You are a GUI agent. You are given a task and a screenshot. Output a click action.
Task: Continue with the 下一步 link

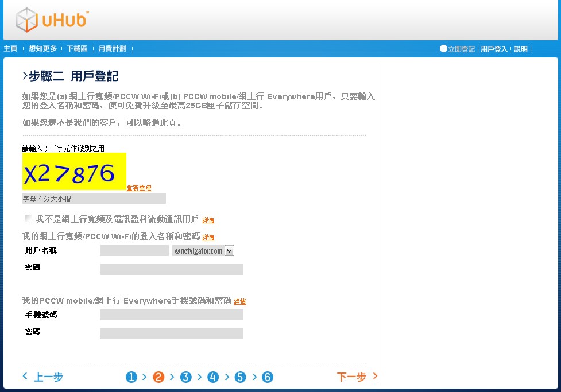pyautogui.click(x=357, y=377)
